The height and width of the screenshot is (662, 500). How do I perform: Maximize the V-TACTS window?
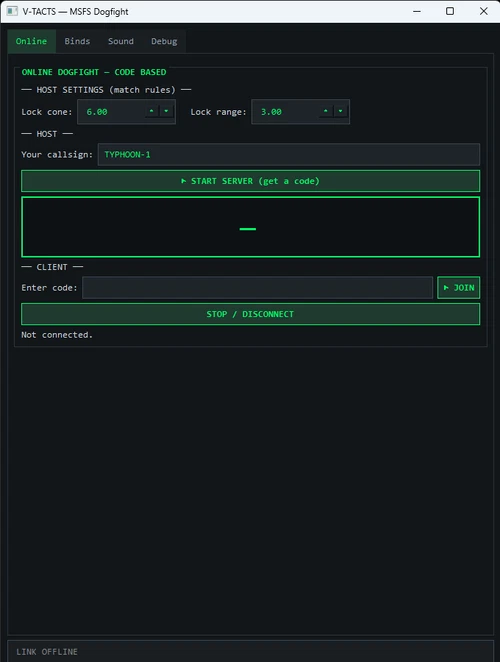[450, 11]
